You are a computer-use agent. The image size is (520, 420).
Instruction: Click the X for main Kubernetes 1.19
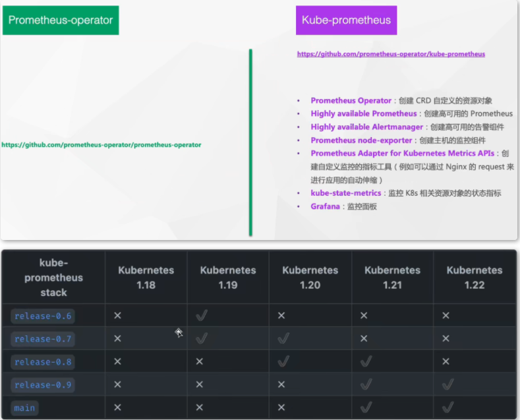pos(199,407)
